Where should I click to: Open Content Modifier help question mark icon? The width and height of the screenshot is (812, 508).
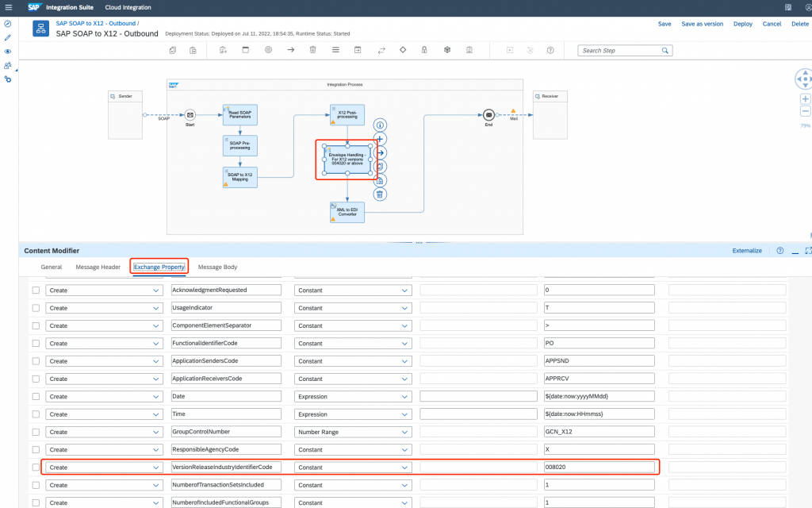[x=780, y=251]
